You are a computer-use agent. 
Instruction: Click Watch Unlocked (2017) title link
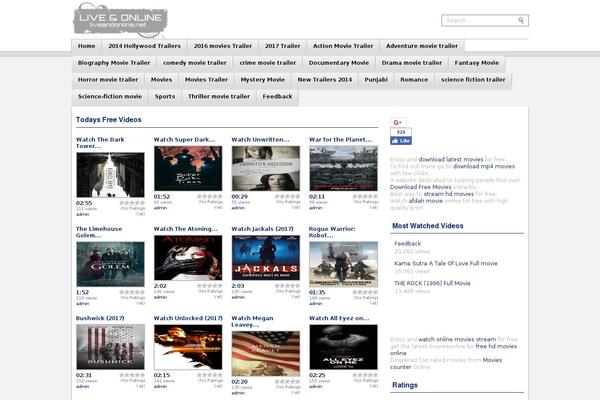pos(188,318)
